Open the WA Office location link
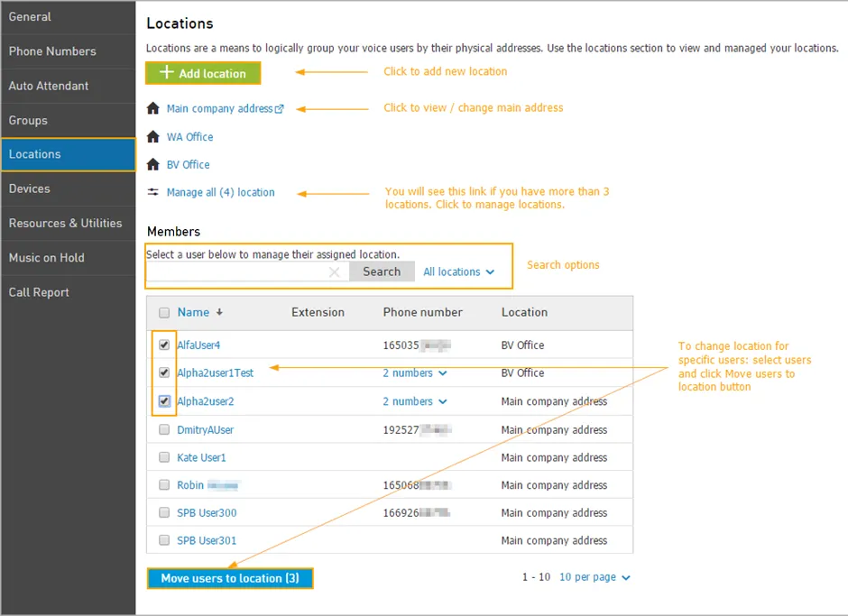This screenshot has width=848, height=616. 189,137
